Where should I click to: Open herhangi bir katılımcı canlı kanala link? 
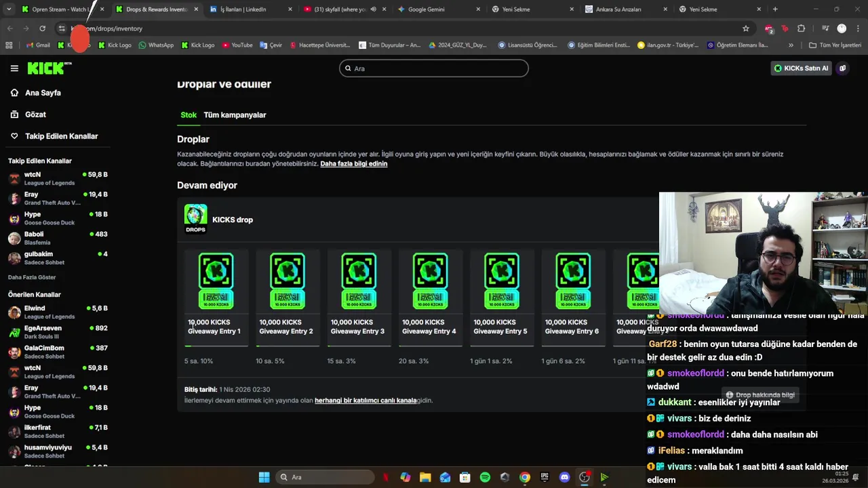(x=366, y=401)
